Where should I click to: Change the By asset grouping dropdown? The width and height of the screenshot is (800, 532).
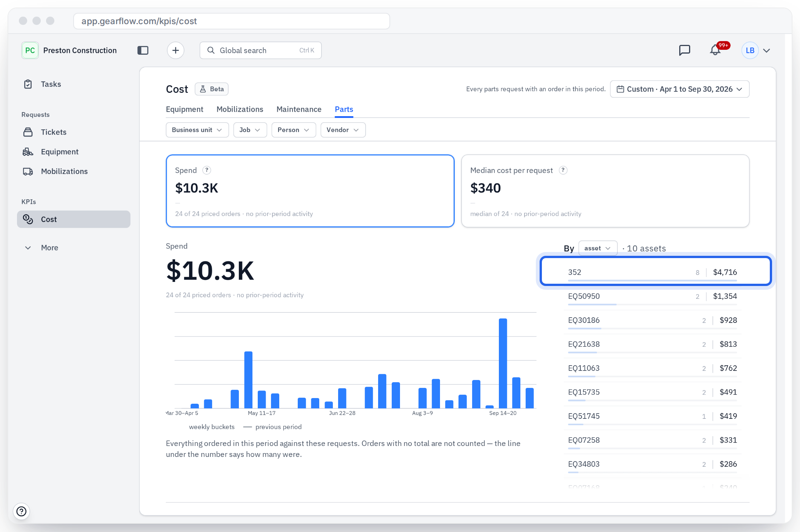pyautogui.click(x=598, y=248)
